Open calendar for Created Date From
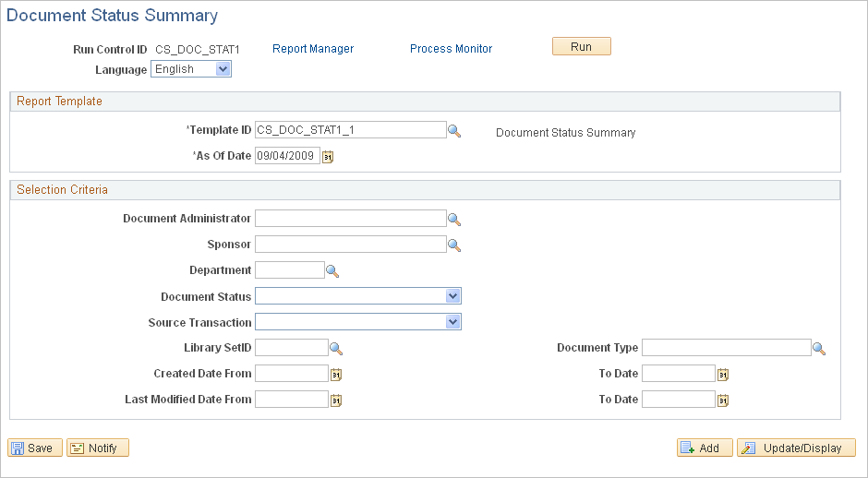868x478 pixels. [x=336, y=375]
